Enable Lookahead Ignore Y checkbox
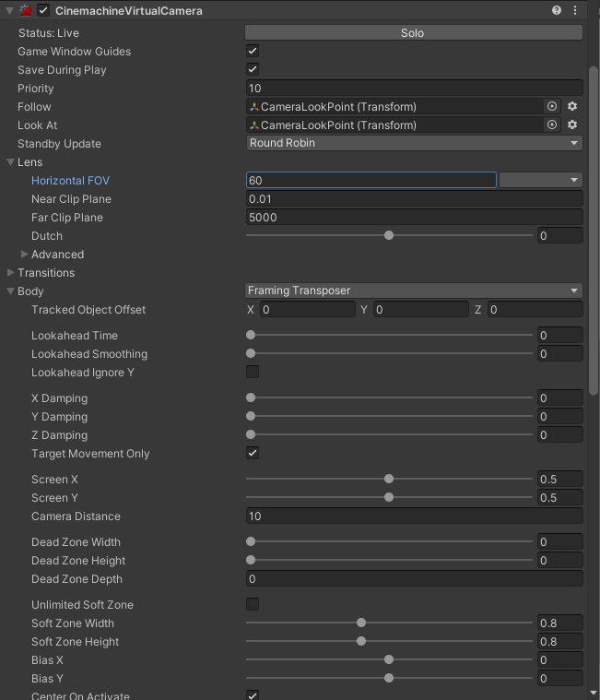 pos(253,372)
